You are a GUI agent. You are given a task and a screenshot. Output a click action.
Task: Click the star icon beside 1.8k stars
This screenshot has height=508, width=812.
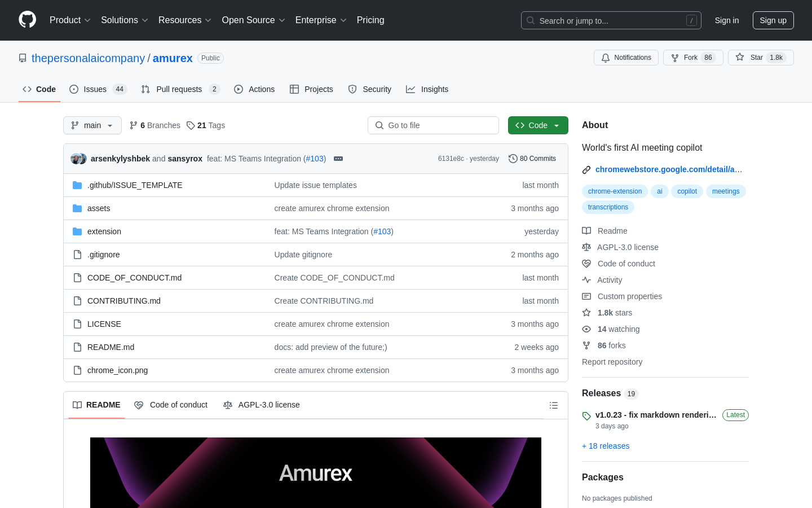586,313
